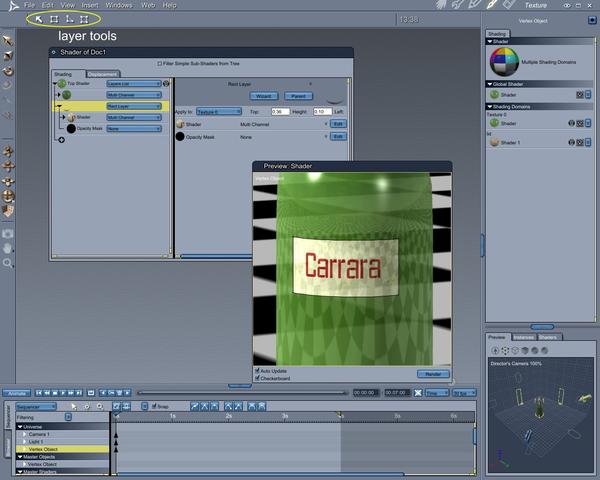
Task: Click Edit button for Shader Multi Channel row
Action: (x=338, y=124)
